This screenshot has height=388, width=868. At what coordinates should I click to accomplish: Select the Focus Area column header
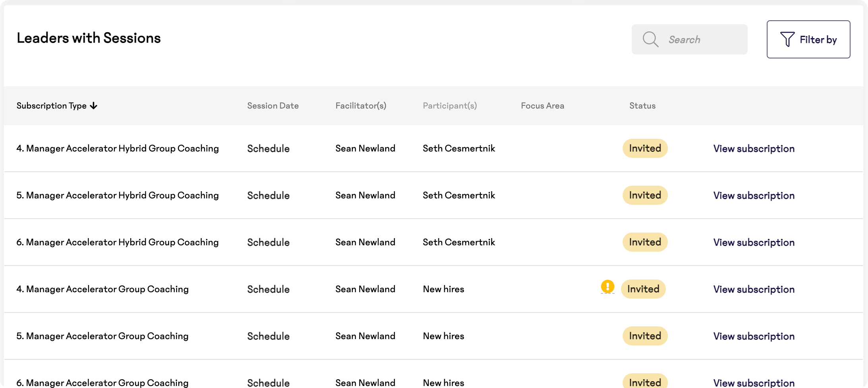click(542, 106)
